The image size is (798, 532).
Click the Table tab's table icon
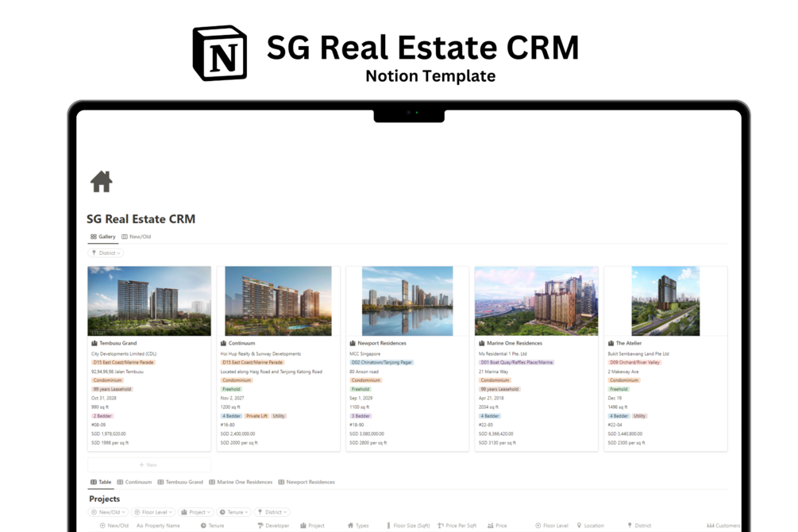point(94,482)
